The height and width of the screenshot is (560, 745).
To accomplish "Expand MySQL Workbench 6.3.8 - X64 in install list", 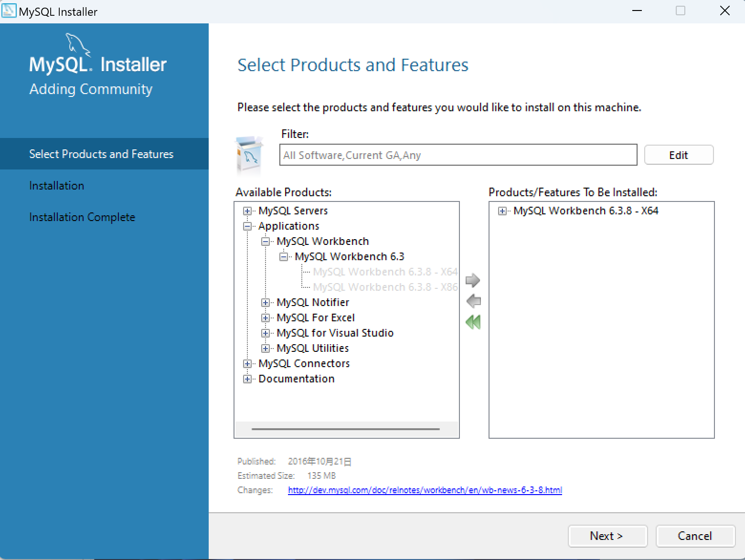I will tap(502, 211).
